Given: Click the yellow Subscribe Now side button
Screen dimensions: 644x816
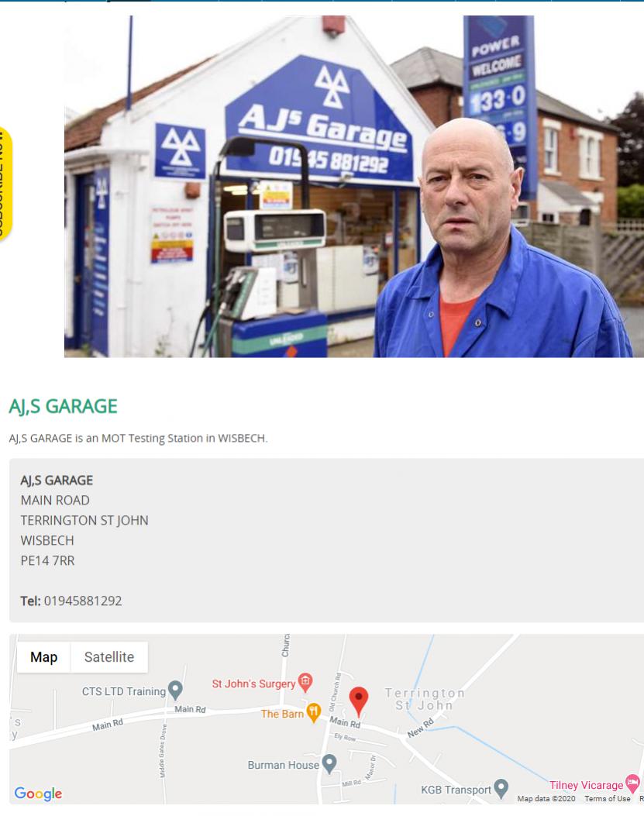Looking at the screenshot, I should (5, 184).
